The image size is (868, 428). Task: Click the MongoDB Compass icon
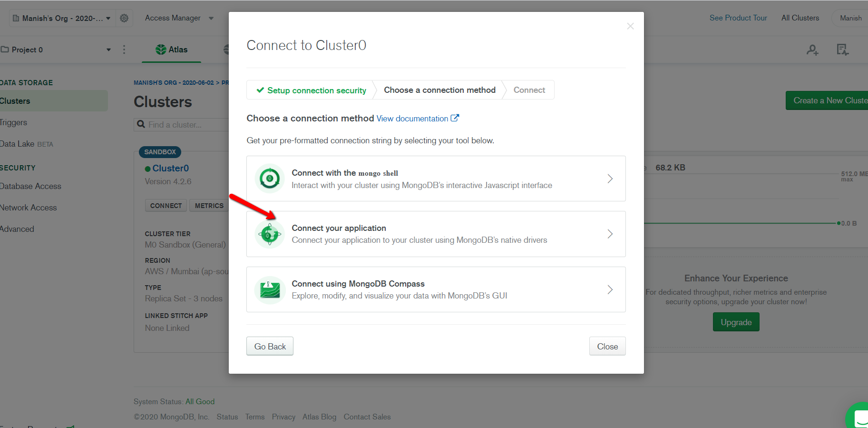(270, 289)
